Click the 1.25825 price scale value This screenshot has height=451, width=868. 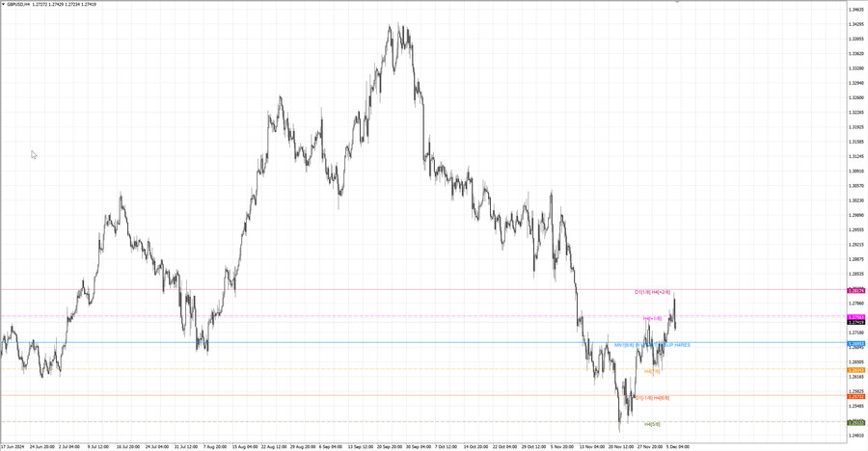click(x=855, y=390)
